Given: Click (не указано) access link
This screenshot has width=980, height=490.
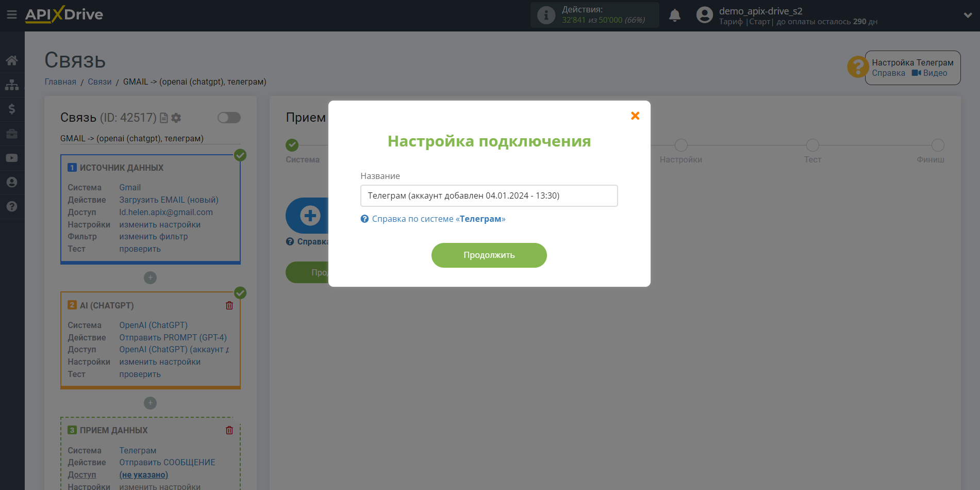Looking at the screenshot, I should 143,475.
